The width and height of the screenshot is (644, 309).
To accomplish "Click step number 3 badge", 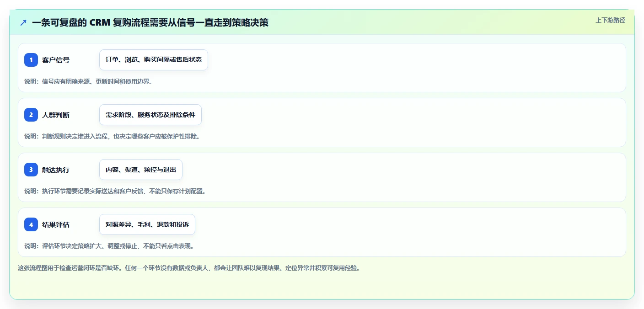I will click(x=31, y=170).
